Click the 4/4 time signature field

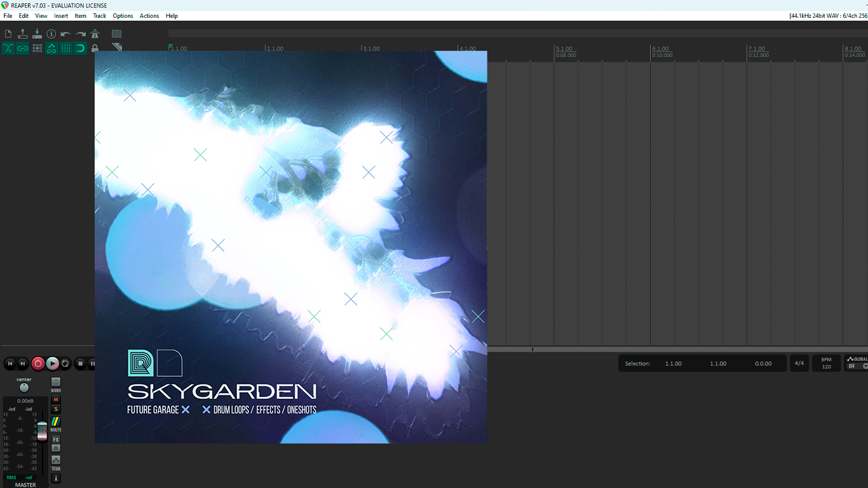(799, 363)
